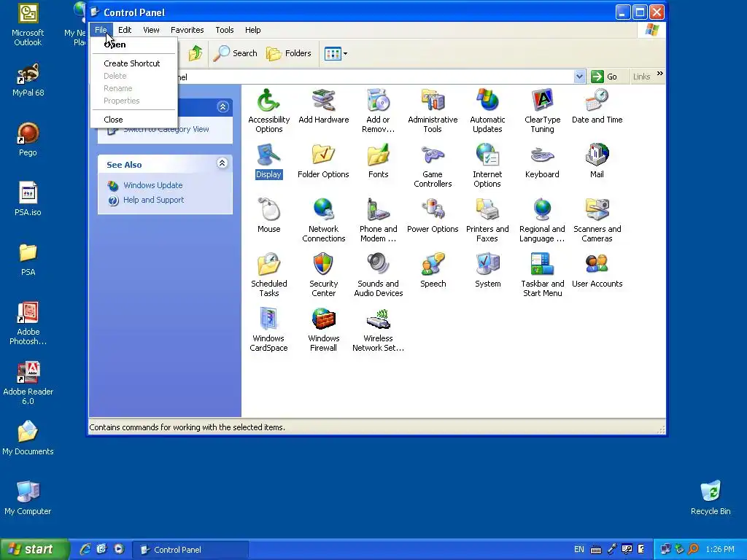Select the Printers and Faxes icon
Screen dimensions: 747x560
[x=487, y=220]
